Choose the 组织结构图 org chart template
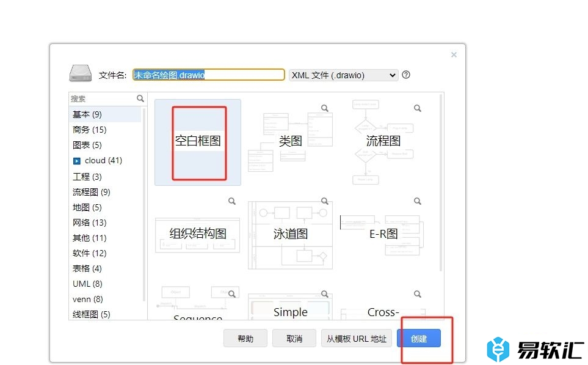The width and height of the screenshot is (588, 365). (198, 235)
